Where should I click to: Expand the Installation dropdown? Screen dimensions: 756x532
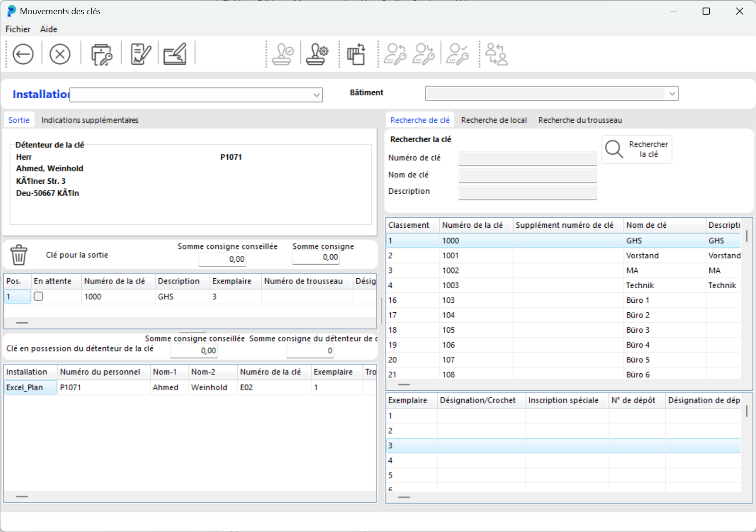point(316,95)
